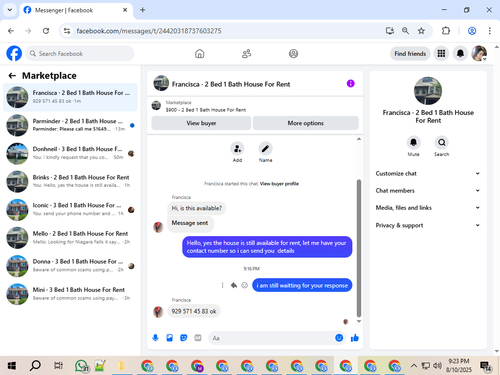The image size is (500, 375).
Task: Reload the page
Action: coord(46,31)
